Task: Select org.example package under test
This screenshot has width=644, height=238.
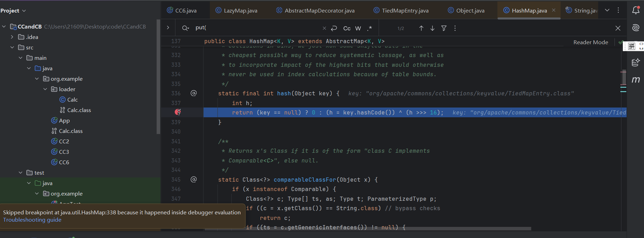Action: 63,193
